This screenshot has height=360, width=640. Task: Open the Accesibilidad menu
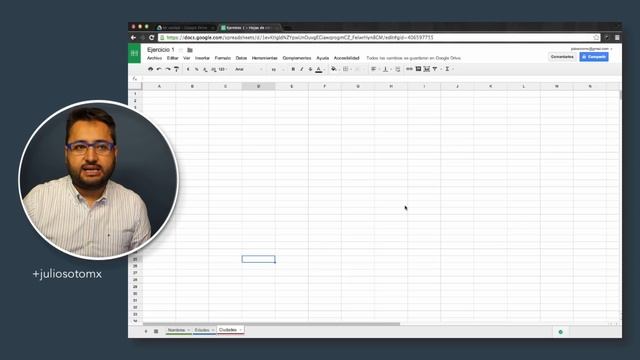(x=347, y=58)
